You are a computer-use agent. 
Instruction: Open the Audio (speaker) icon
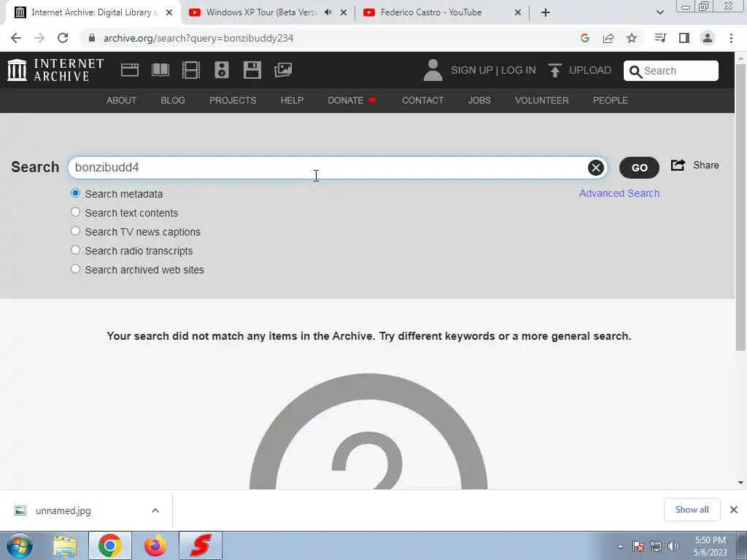pyautogui.click(x=222, y=70)
